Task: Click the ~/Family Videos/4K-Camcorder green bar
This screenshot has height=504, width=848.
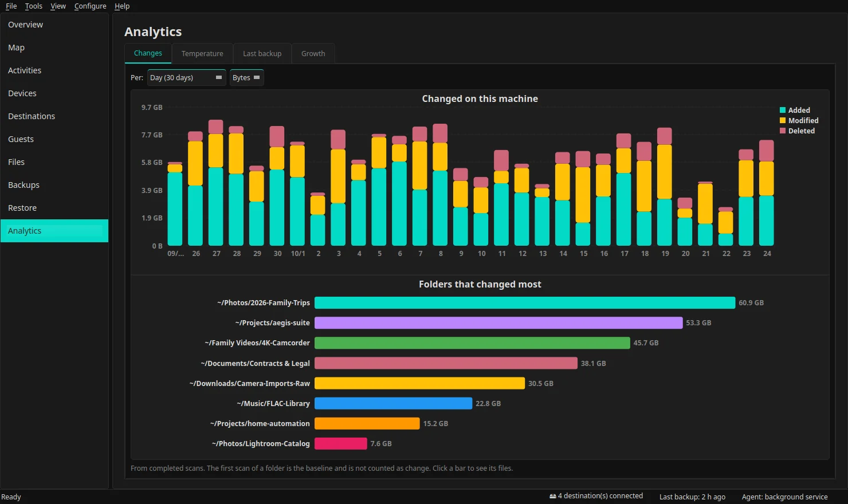Action: pos(472,342)
